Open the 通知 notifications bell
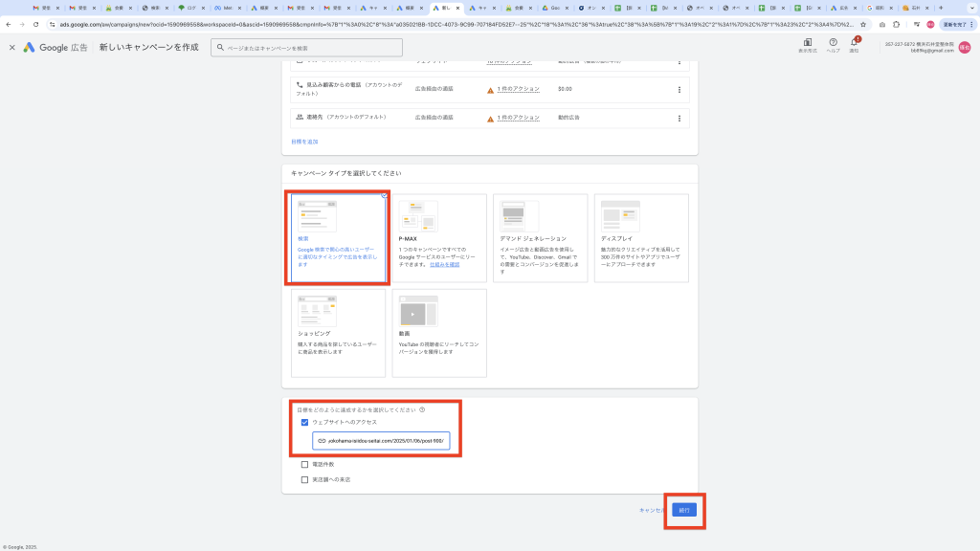Viewport: 980px width, 551px height. (x=855, y=43)
